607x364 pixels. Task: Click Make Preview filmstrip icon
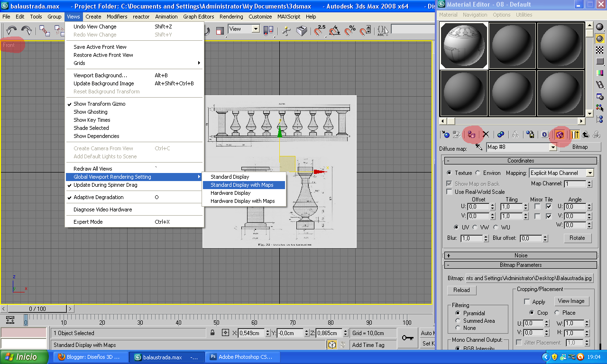(x=600, y=85)
